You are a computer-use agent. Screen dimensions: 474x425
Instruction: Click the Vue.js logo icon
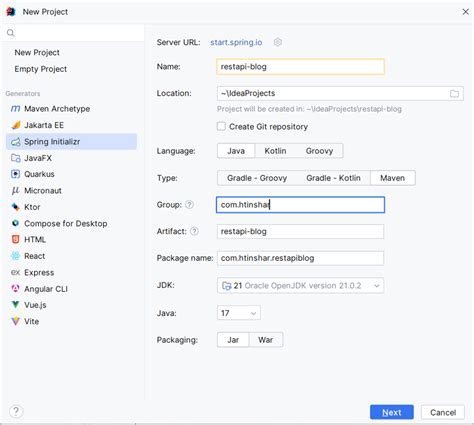(15, 305)
